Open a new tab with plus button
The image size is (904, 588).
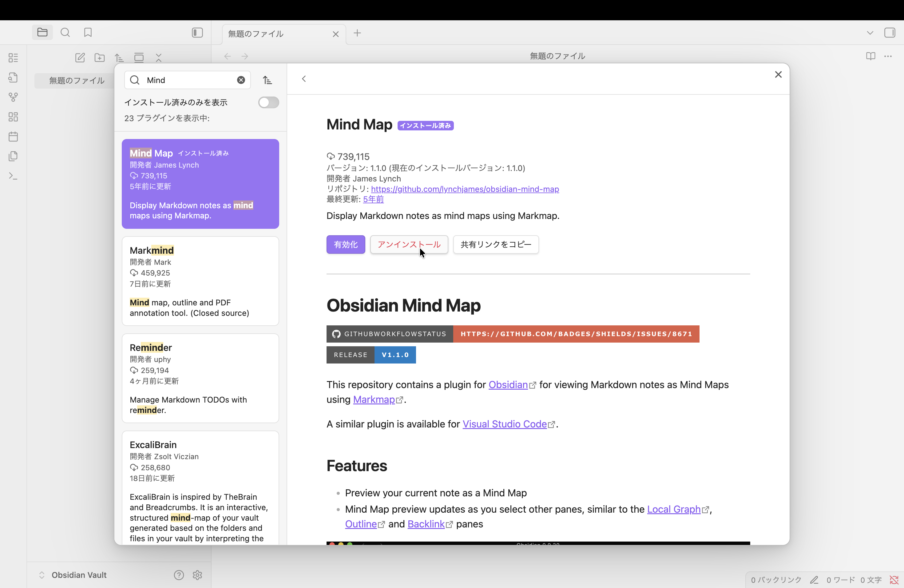point(357,34)
